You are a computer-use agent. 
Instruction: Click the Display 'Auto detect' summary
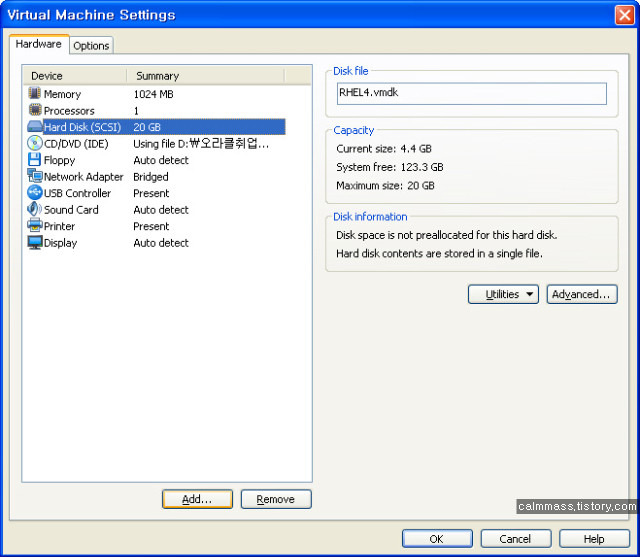[161, 243]
